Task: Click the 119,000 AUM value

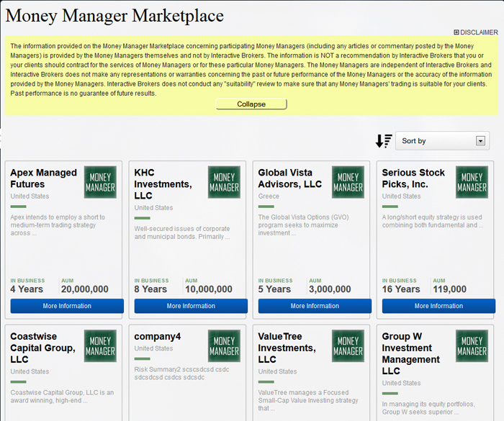Action: (449, 289)
